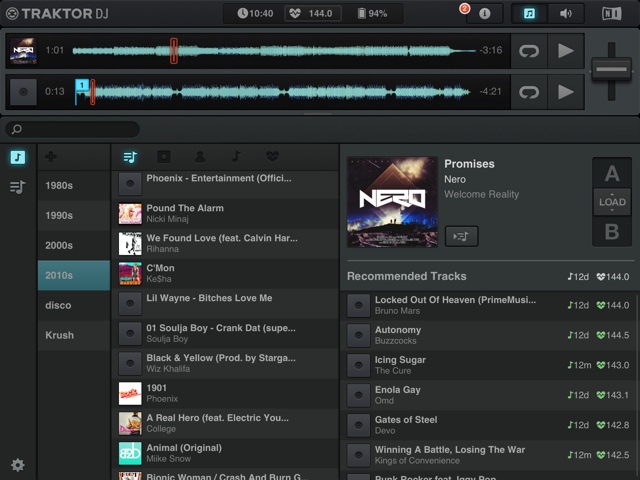Select 1901 by Phoenix
The height and width of the screenshot is (480, 640).
click(x=225, y=393)
